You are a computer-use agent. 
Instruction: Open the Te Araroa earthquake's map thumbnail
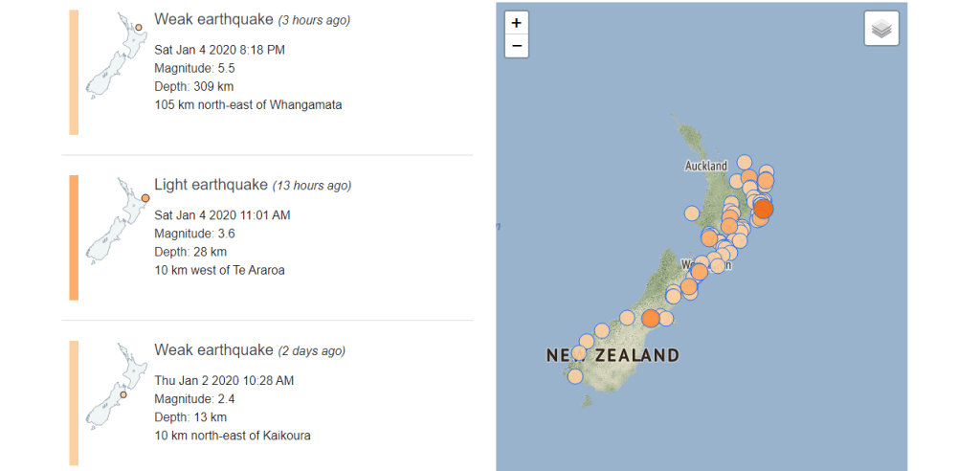pos(117,220)
